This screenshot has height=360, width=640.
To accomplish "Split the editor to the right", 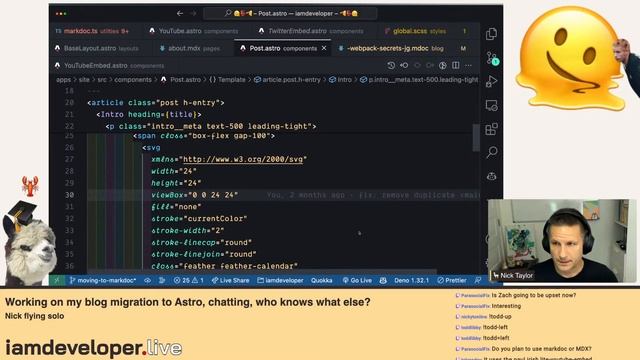I will coord(456,65).
